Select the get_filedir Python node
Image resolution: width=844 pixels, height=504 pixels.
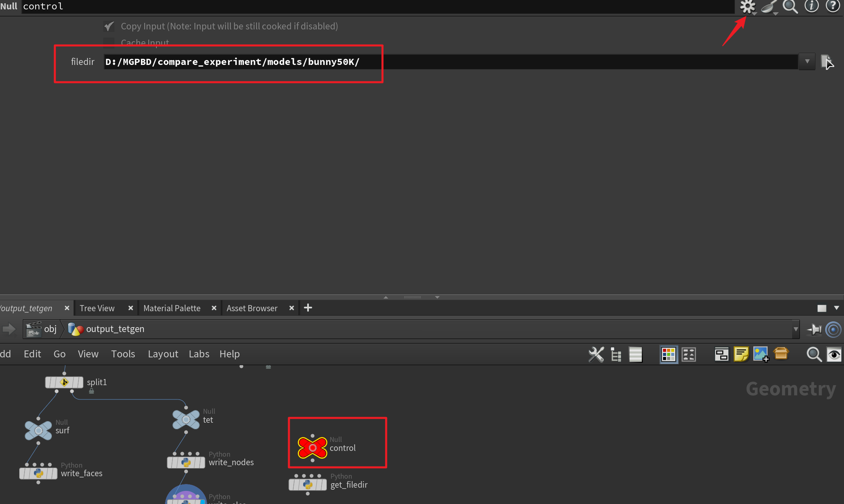pos(308,485)
